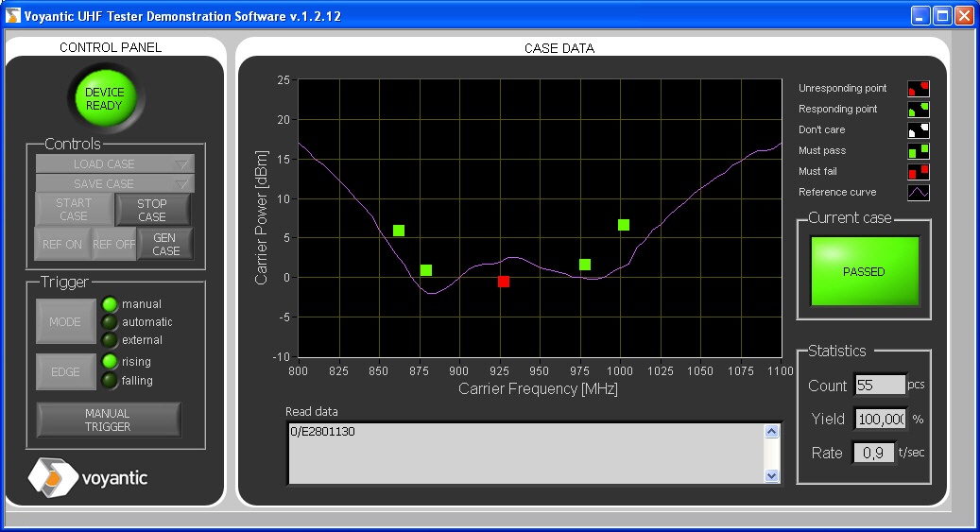Open the LOAD CASE dropdown
The width and height of the screenshot is (980, 532).
tap(114, 164)
